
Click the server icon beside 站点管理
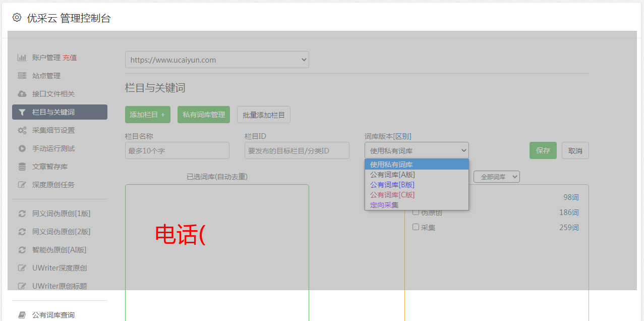coord(22,76)
